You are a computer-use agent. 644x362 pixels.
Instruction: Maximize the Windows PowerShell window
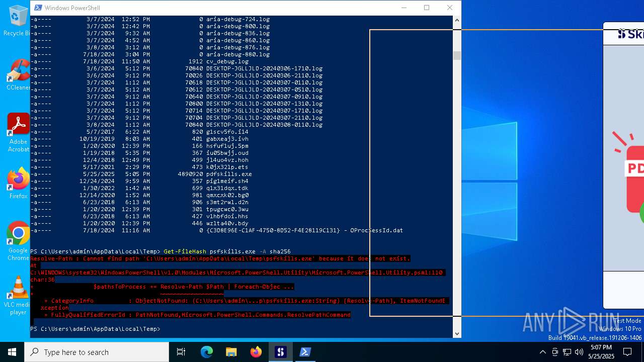coord(427,8)
